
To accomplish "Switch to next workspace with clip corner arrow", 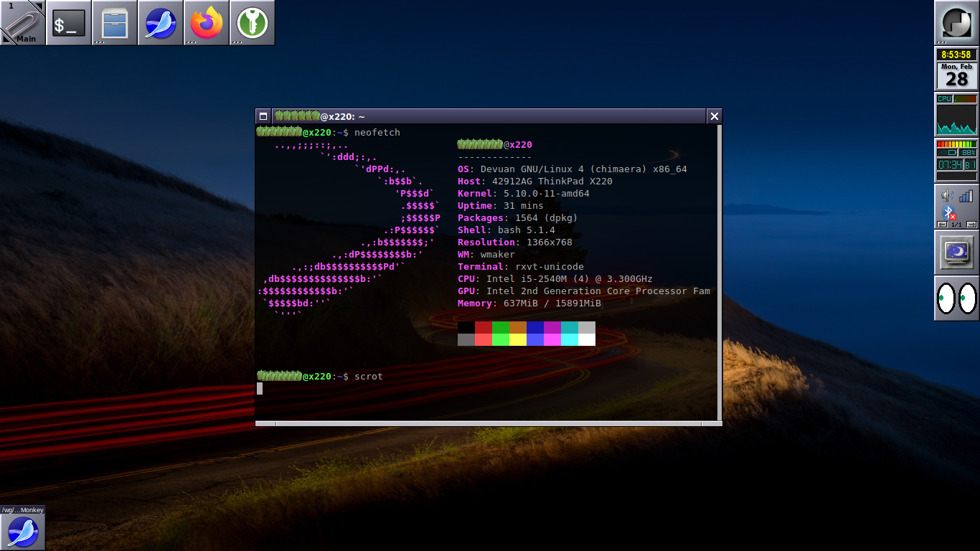I will point(39,6).
